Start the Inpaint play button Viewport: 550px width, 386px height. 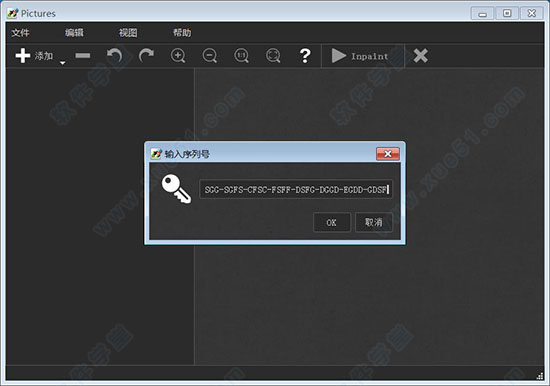(360, 56)
